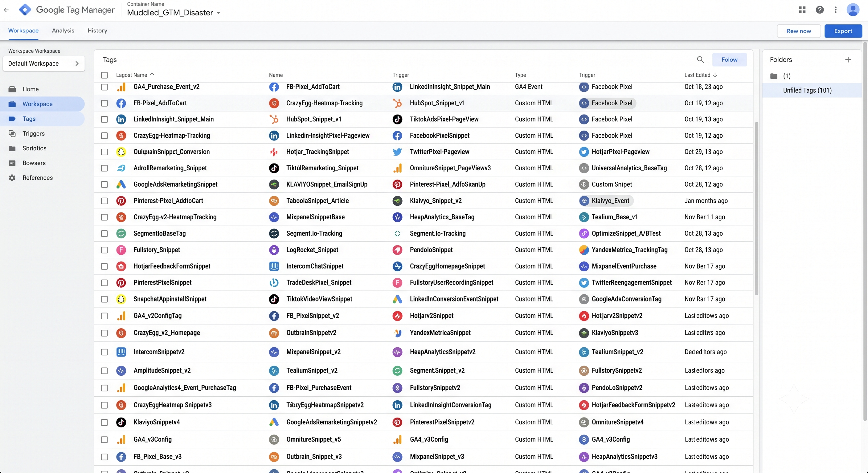Click the Facebook icon beside FB-Pixel_AddToCart first column
868x473 pixels.
tap(121, 103)
